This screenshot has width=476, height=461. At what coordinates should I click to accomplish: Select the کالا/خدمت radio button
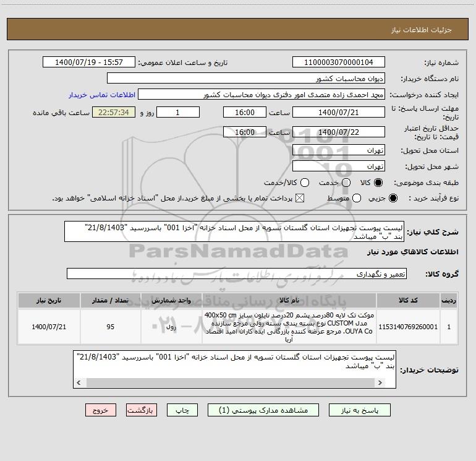coord(305,183)
